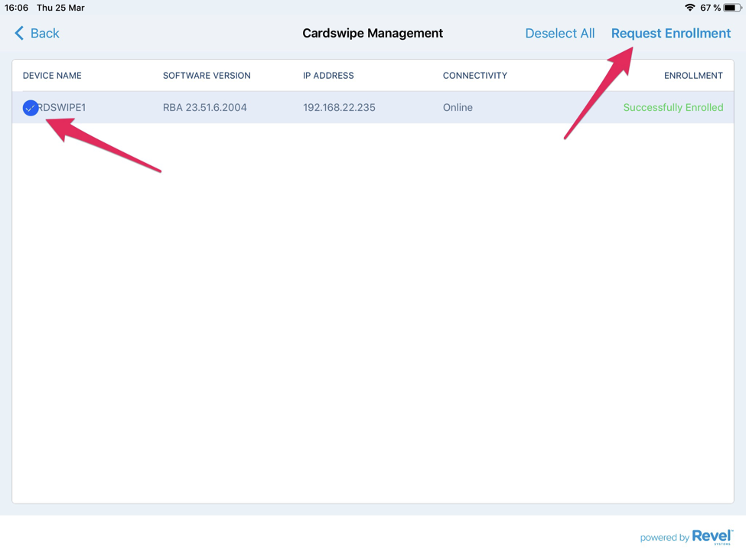Tap the battery icon in status bar

[x=733, y=8]
